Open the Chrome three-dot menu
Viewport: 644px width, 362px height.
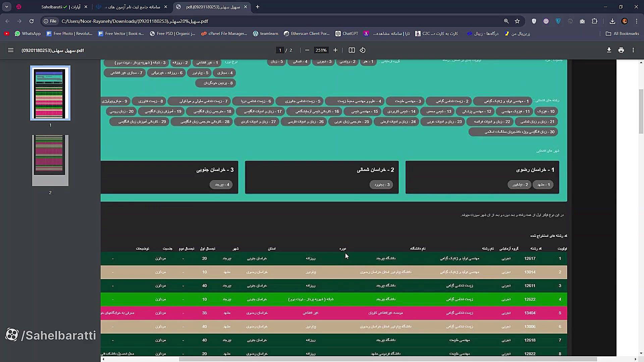click(637, 21)
